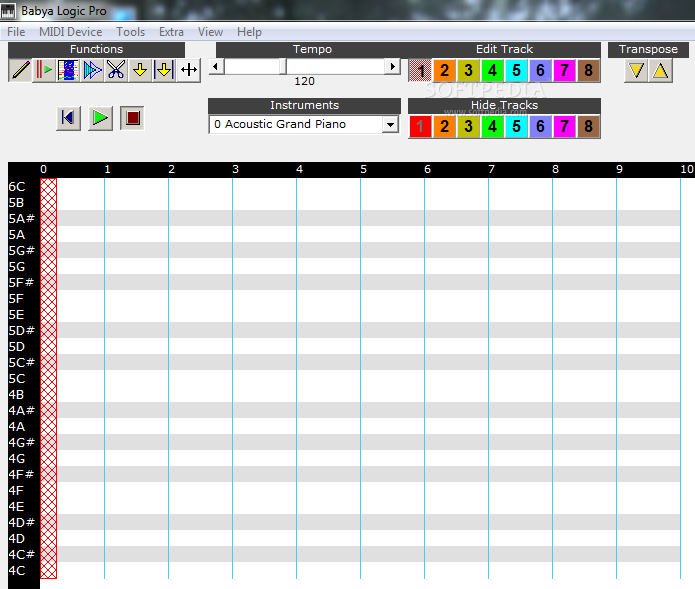
Task: Hide track 4 in Hide Tracks
Action: [492, 126]
